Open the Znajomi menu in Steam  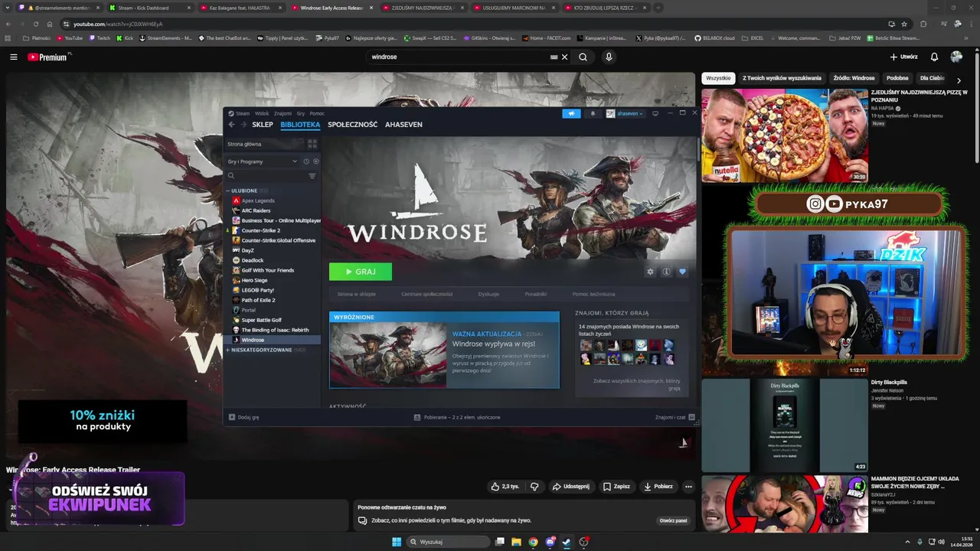[283, 113]
